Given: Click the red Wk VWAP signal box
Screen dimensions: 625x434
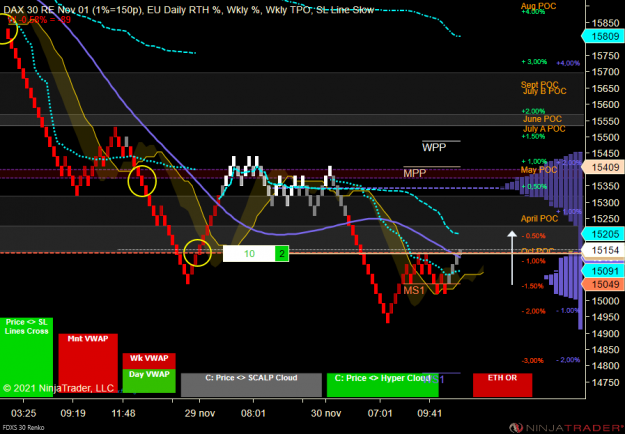Looking at the screenshot, I should [x=149, y=361].
